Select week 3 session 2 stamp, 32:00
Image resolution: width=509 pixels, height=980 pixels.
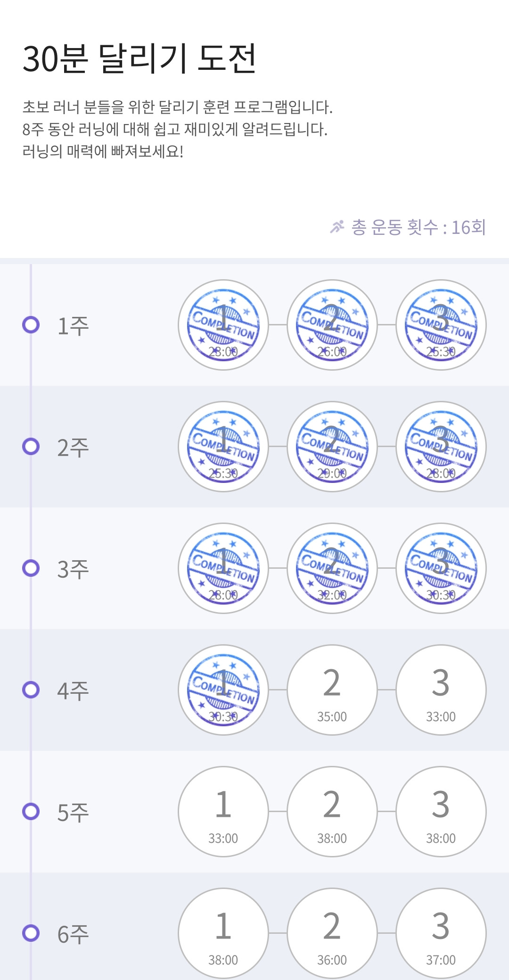[332, 568]
